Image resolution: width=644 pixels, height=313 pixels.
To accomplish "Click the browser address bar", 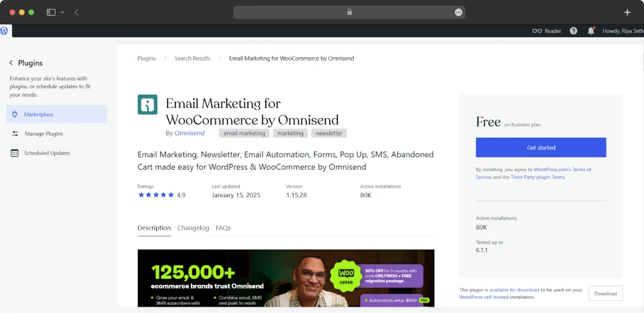I will click(x=349, y=13).
